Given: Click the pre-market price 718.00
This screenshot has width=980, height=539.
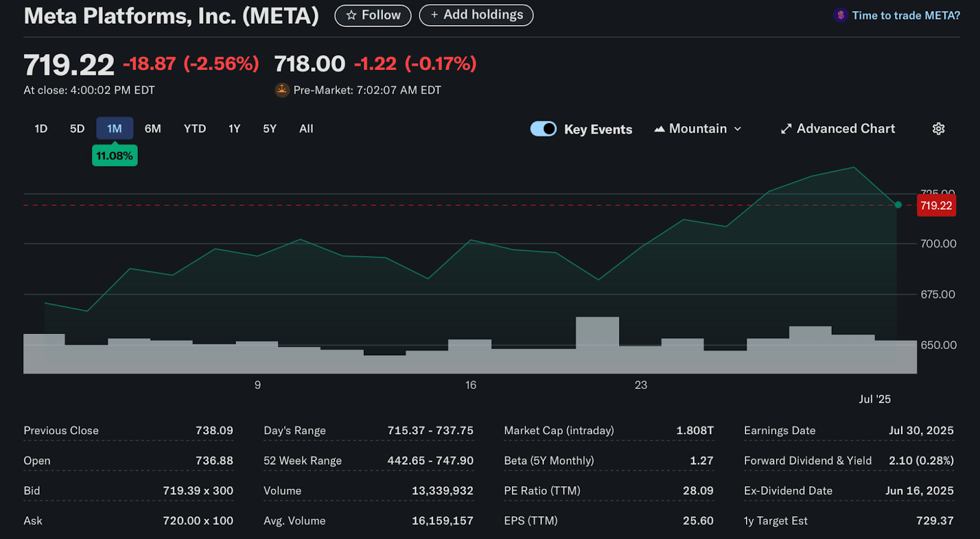Looking at the screenshot, I should tap(310, 64).
